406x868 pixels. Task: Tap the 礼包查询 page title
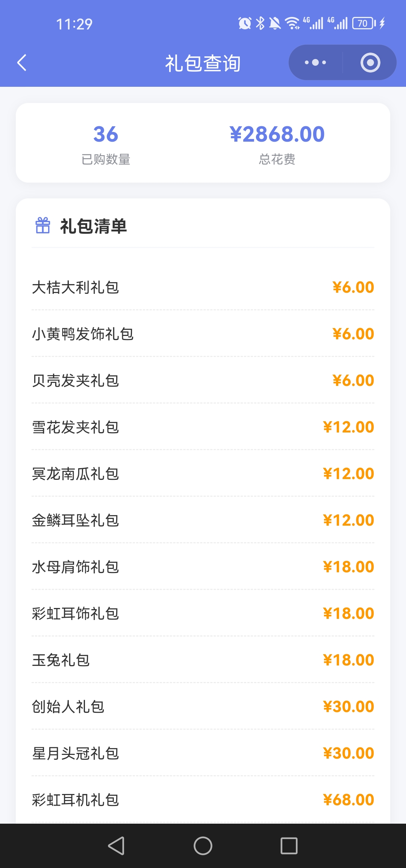(x=203, y=63)
